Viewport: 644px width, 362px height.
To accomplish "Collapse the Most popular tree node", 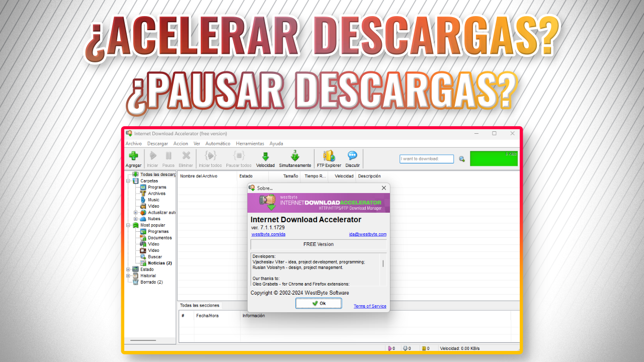I will pyautogui.click(x=128, y=225).
